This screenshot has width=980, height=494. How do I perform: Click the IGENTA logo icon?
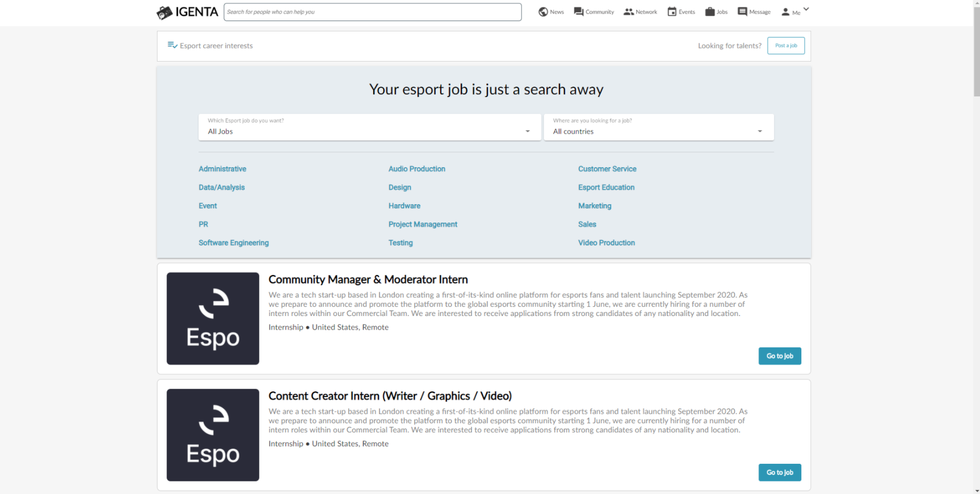coord(164,13)
